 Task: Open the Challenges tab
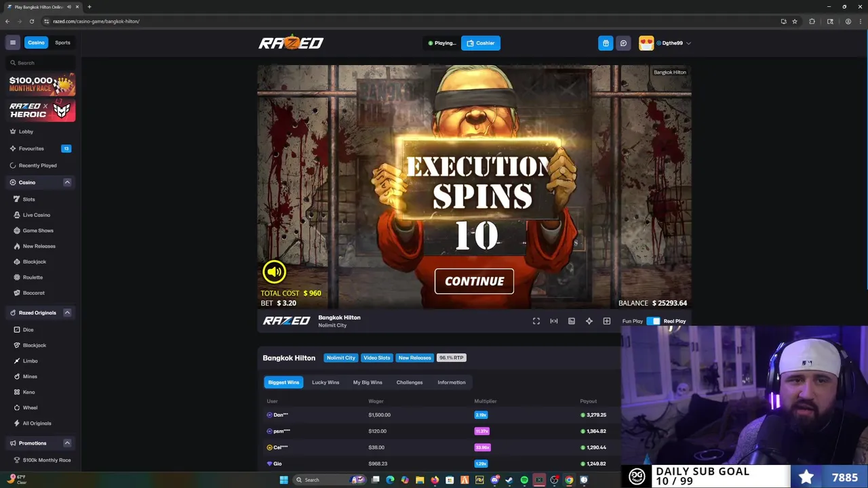[410, 382]
